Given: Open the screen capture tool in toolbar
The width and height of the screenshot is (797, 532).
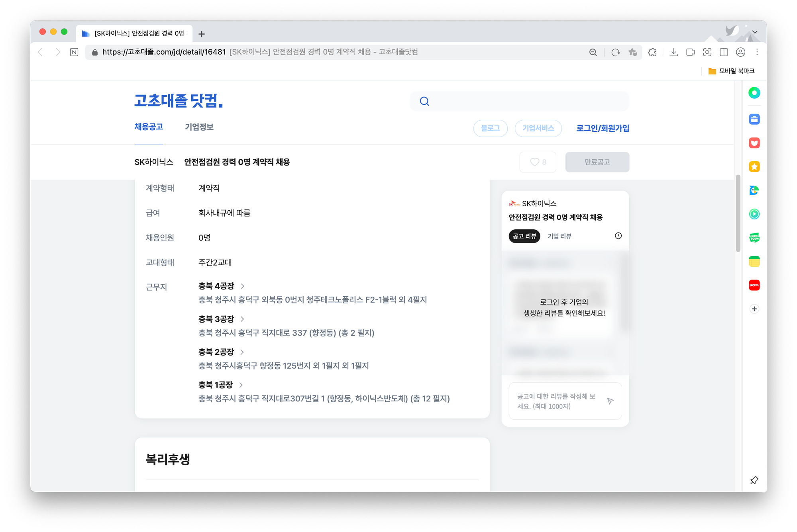Looking at the screenshot, I should [x=707, y=52].
